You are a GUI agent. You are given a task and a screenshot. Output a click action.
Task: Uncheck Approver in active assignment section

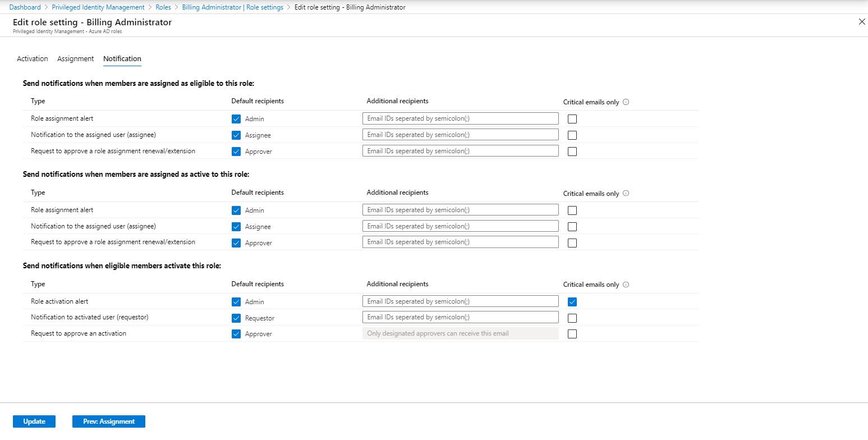pos(236,243)
